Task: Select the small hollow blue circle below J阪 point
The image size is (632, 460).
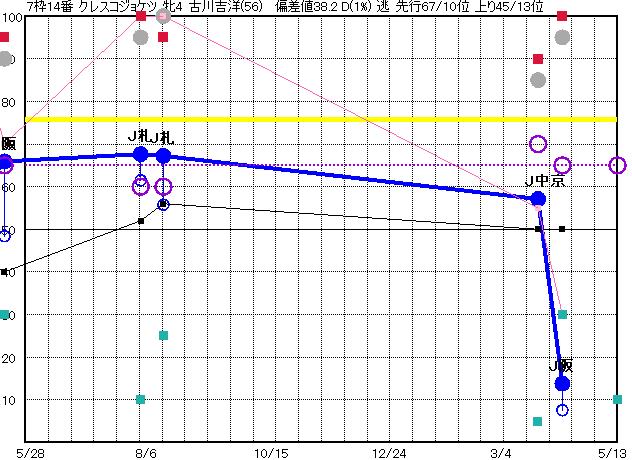Action: [562, 410]
